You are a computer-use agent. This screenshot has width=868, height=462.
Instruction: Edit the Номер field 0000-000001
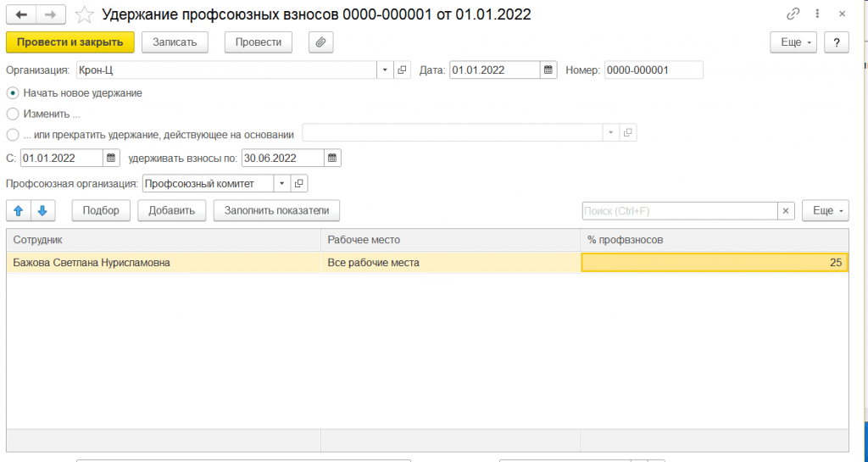tap(654, 70)
